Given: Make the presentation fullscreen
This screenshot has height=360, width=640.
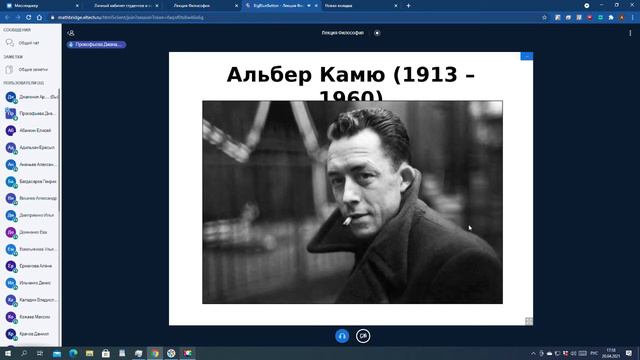Looking at the screenshot, I should pos(529,321).
